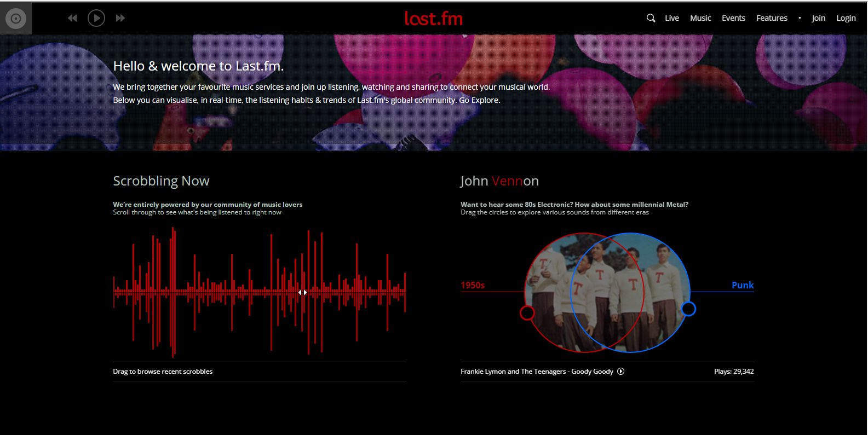Viewport: 868px width, 435px height.
Task: Open the Live menu item
Action: tap(671, 18)
